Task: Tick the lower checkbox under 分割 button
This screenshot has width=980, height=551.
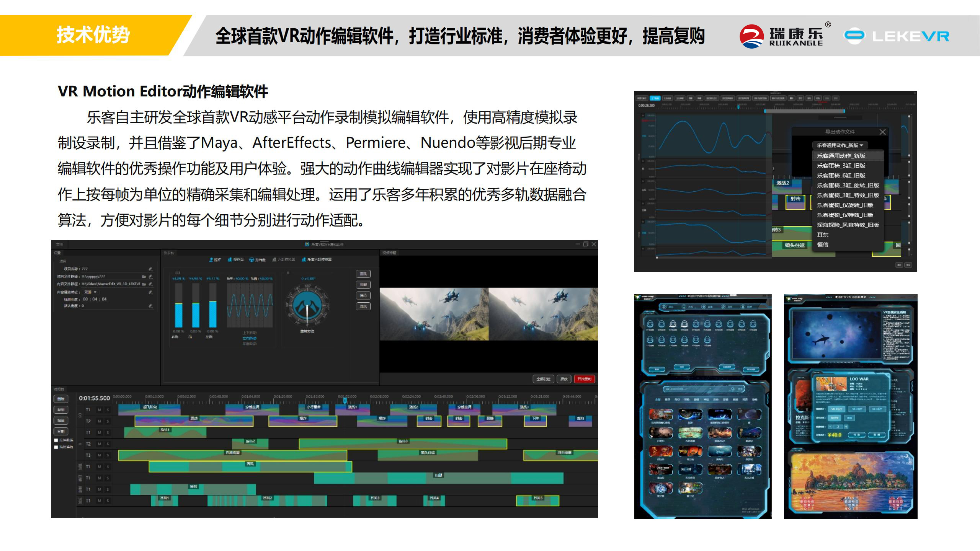Action: click(x=56, y=447)
